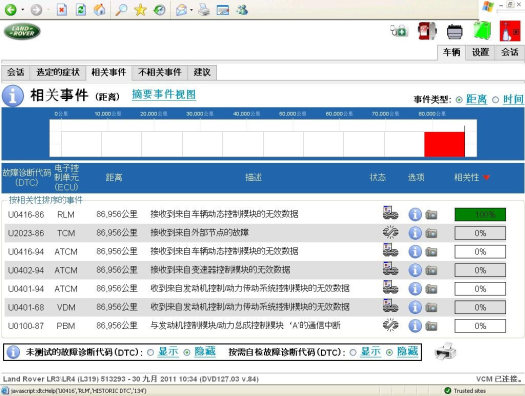Click the browser Forward arrow
This screenshot has width=525, height=396.
(x=36, y=10)
